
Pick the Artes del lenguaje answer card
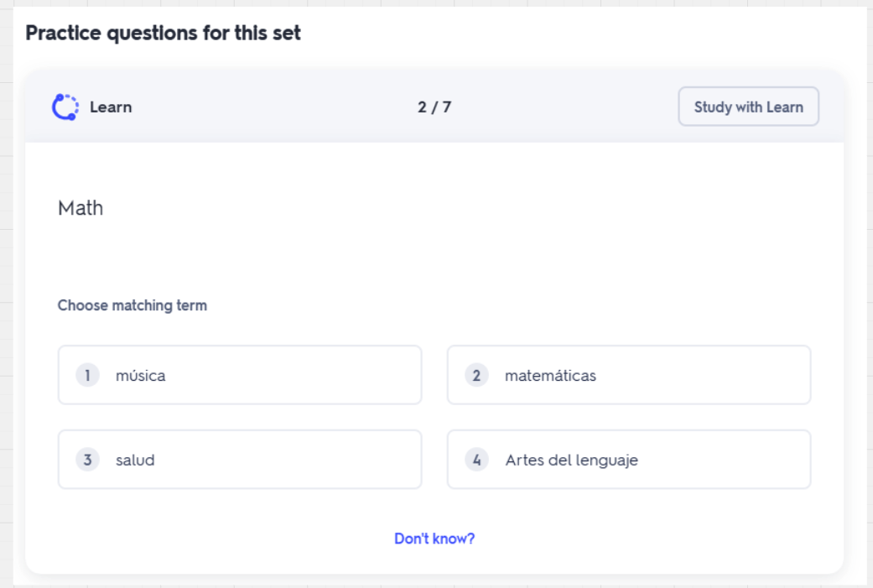point(629,460)
